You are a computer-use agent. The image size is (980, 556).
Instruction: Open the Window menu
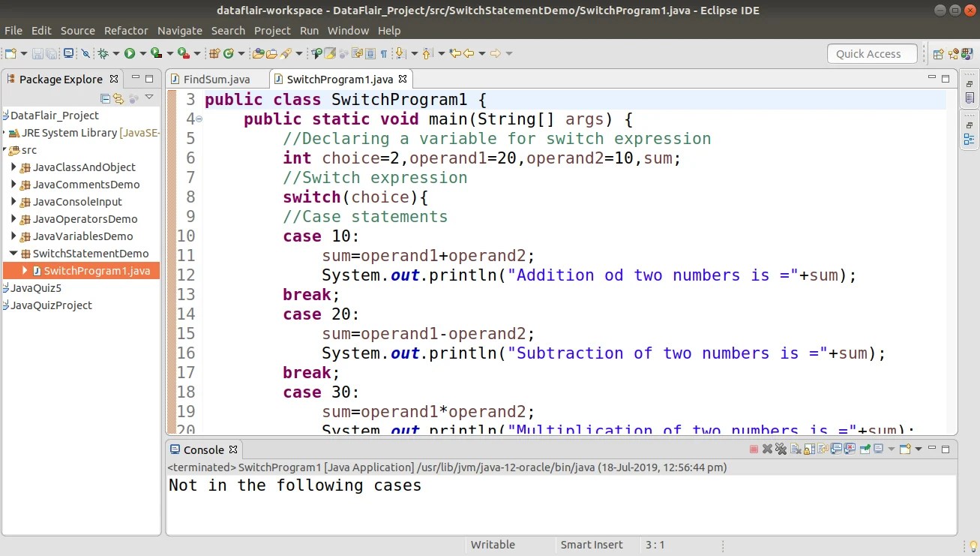pos(348,31)
